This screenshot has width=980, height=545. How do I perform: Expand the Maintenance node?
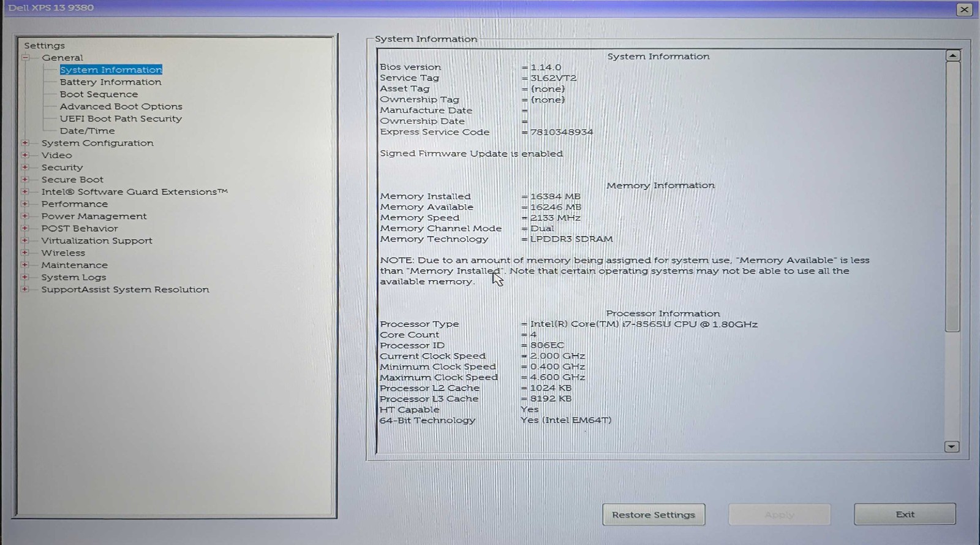(x=25, y=265)
